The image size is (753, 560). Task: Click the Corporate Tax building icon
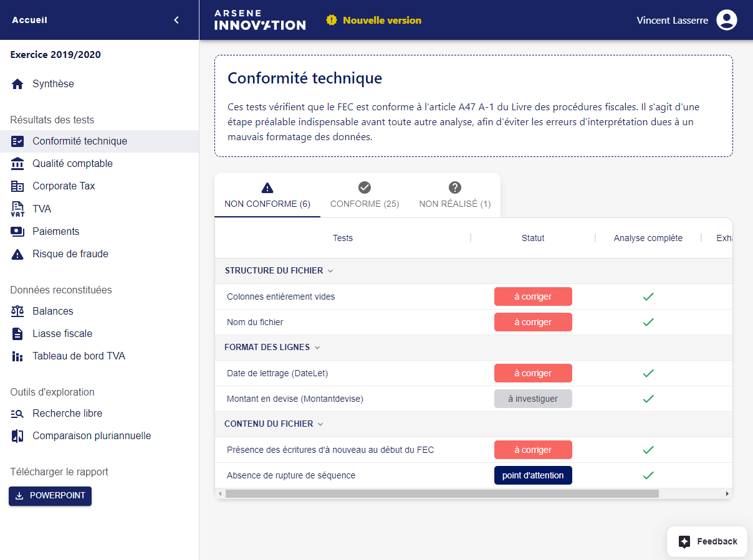pos(17,186)
